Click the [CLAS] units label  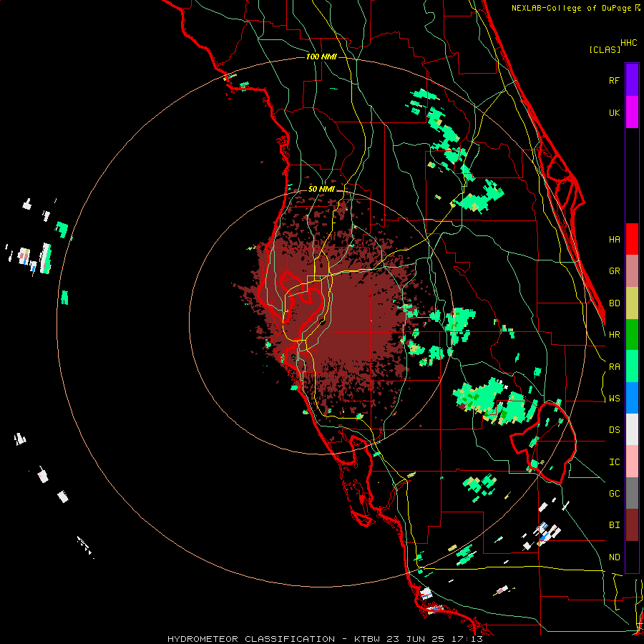click(x=605, y=49)
